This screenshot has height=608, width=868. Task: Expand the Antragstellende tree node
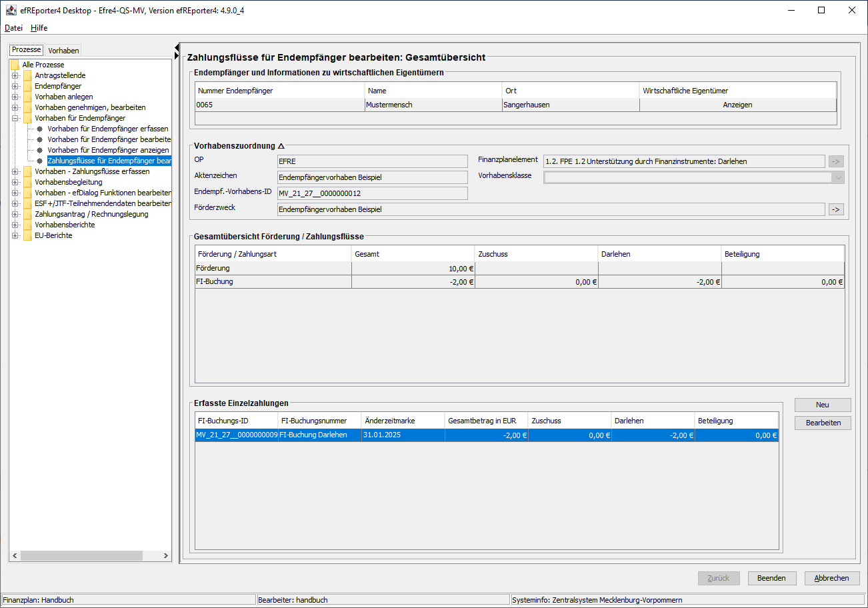click(15, 75)
